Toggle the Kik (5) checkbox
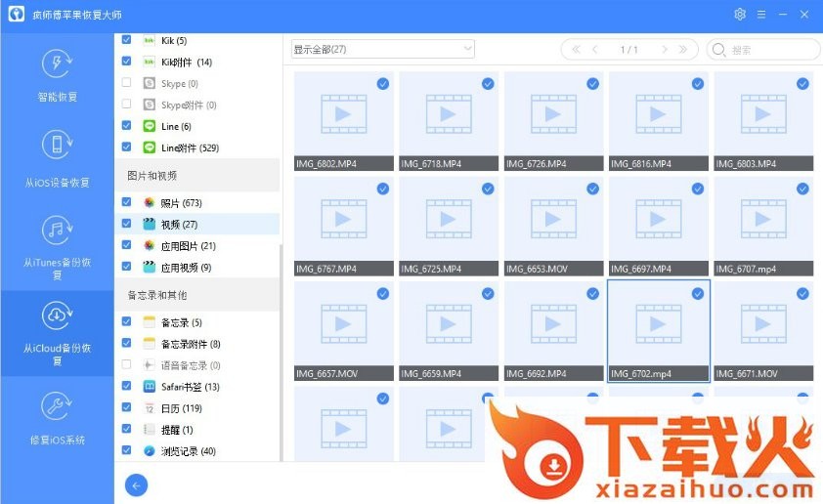Screen dimensions: 823x504 (126, 40)
